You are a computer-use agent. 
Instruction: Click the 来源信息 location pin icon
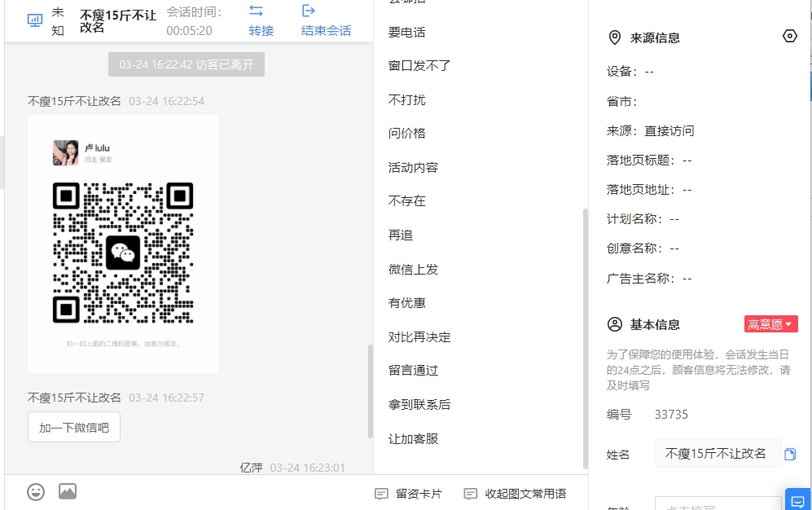(615, 37)
